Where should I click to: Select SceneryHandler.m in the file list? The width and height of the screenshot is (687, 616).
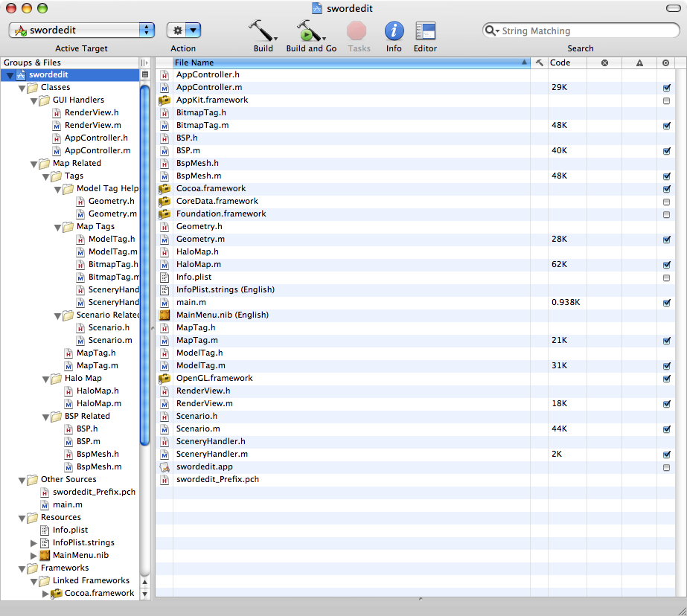click(x=212, y=454)
